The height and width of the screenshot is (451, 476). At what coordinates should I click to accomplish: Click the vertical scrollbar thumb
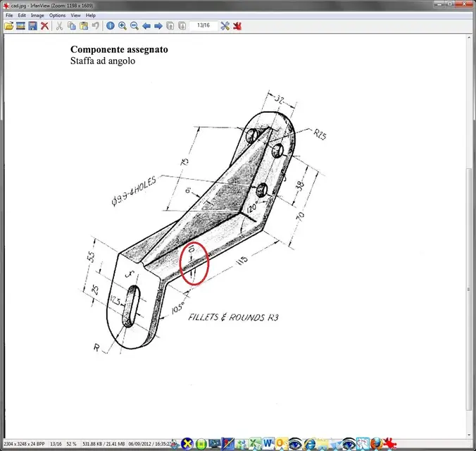[x=469, y=289]
